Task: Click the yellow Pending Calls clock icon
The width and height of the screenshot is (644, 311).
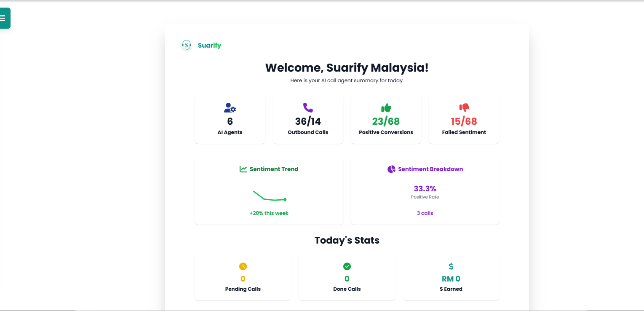Action: tap(243, 266)
